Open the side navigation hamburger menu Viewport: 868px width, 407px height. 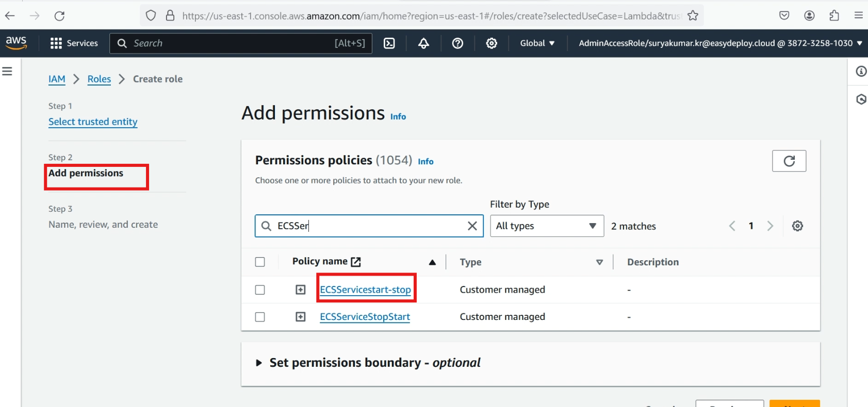coord(7,71)
